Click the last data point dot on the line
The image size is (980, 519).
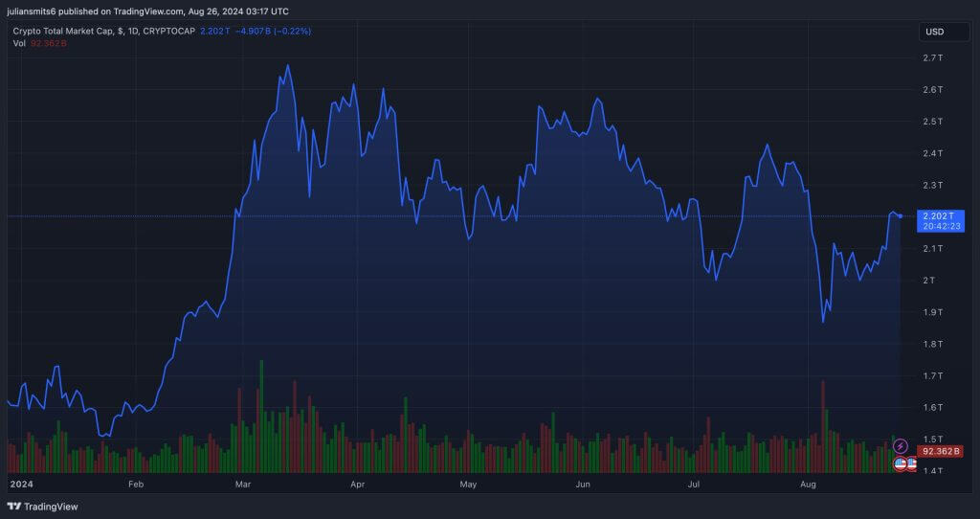pyautogui.click(x=900, y=216)
